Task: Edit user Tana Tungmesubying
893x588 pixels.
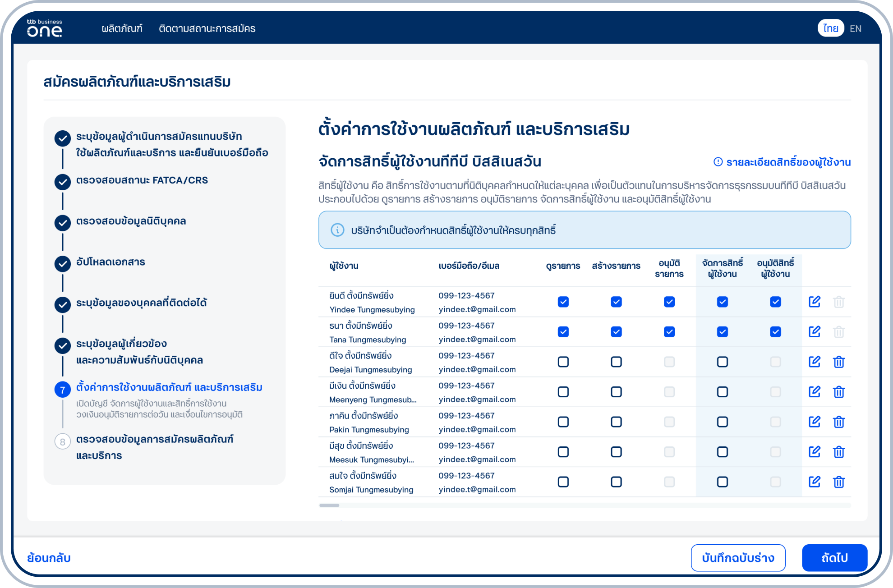Action: 815,332
